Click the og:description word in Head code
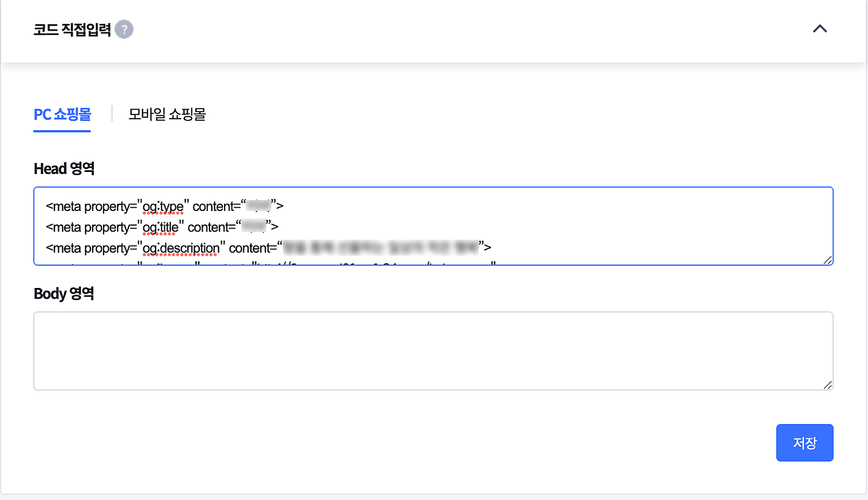The image size is (868, 500). pos(181,248)
